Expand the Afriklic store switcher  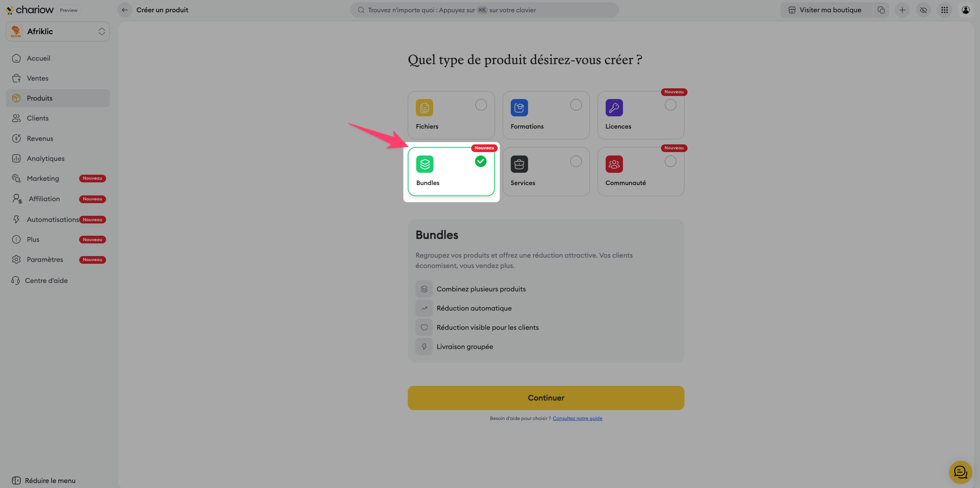coord(58,31)
